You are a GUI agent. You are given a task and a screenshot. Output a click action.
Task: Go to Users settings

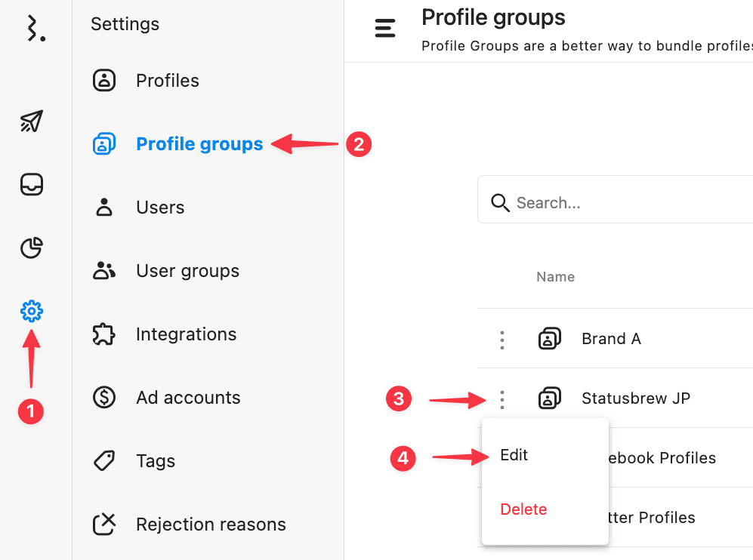point(160,208)
